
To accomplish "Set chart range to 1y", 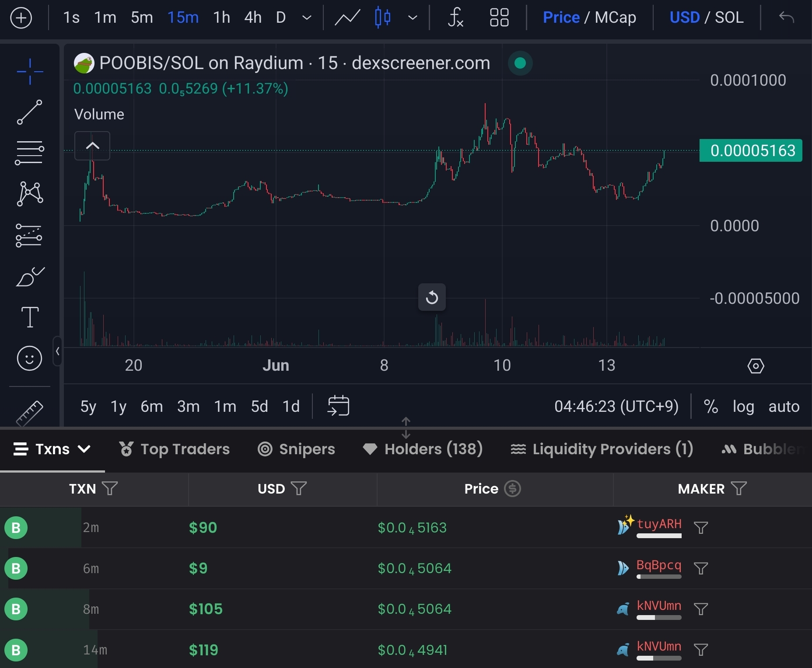I will [118, 407].
